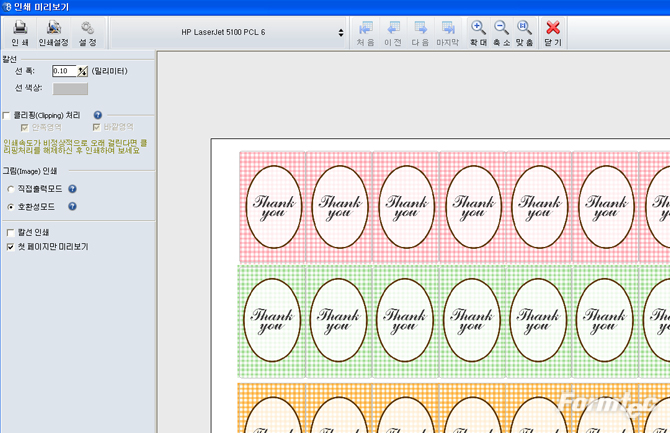
Task: Close preview with red X 닫기
Action: pyautogui.click(x=553, y=33)
